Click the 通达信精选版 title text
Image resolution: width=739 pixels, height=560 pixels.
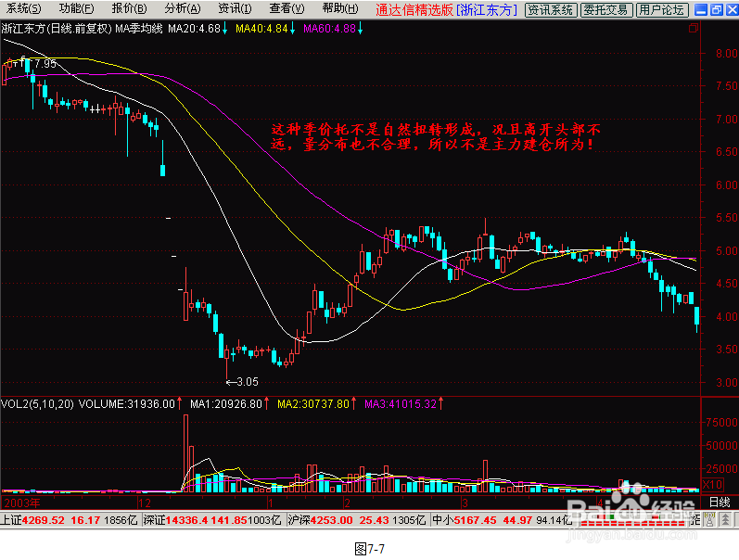(414, 10)
